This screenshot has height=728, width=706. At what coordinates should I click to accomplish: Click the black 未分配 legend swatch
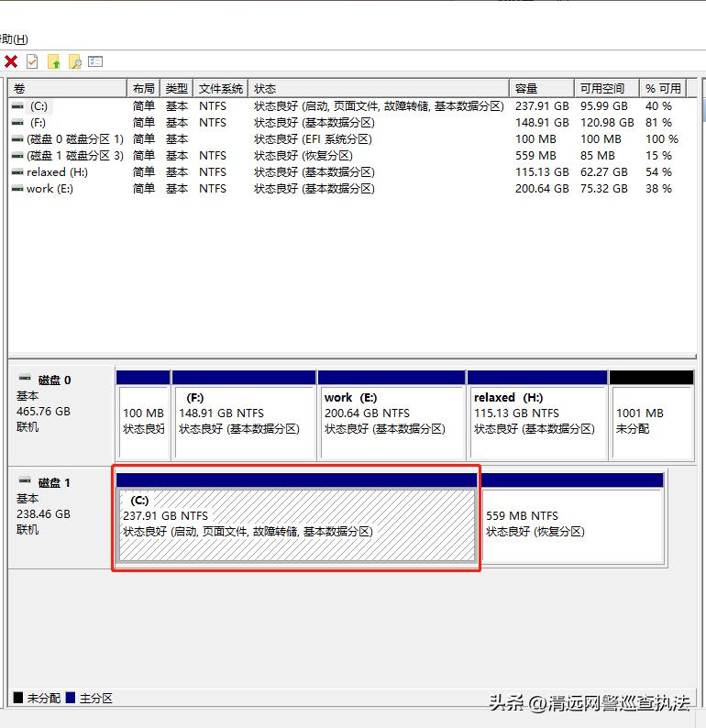coord(18,698)
